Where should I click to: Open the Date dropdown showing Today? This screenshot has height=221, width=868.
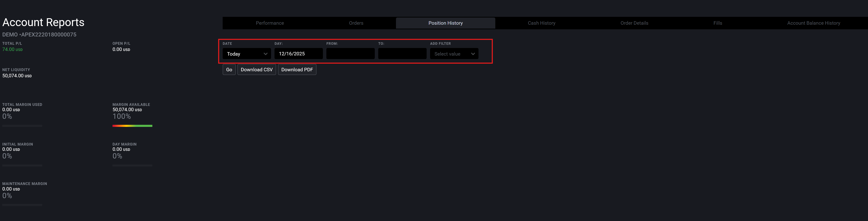click(246, 54)
